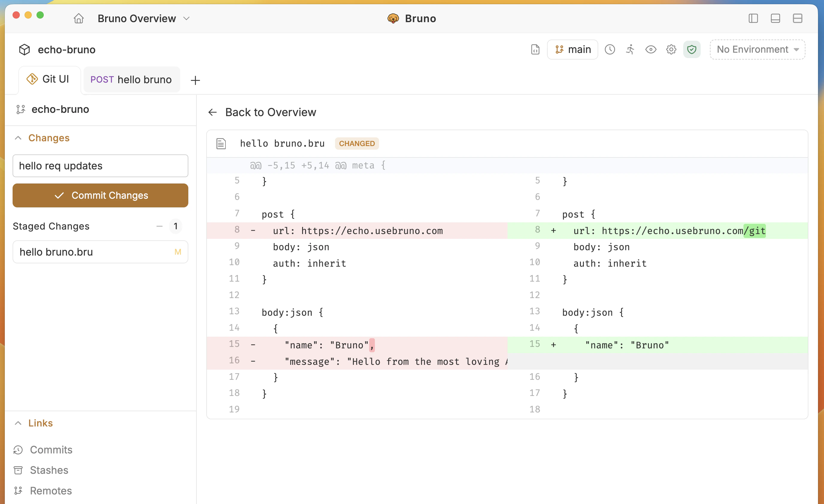This screenshot has width=824, height=504.
Task: View run history via the clock icon
Action: 610,49
